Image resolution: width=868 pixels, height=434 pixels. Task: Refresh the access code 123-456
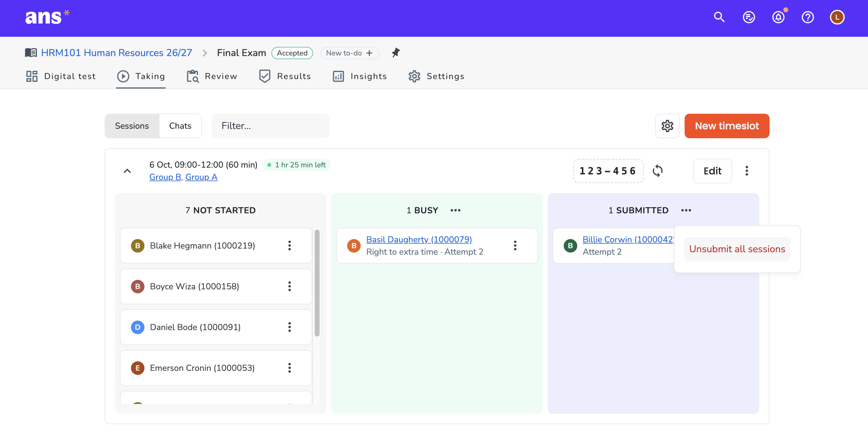point(657,171)
